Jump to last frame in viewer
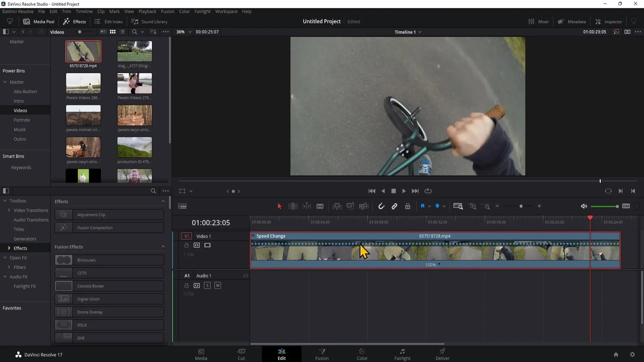644x362 pixels. tap(415, 191)
